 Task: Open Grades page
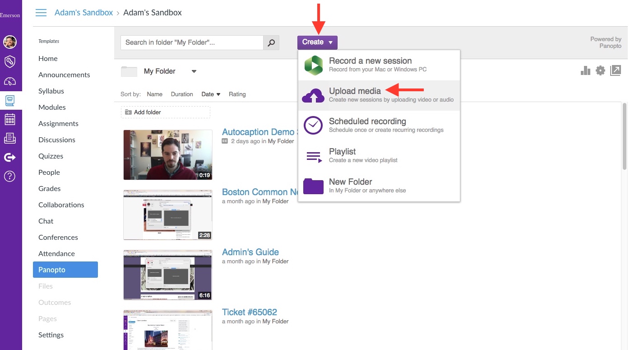[x=50, y=189]
